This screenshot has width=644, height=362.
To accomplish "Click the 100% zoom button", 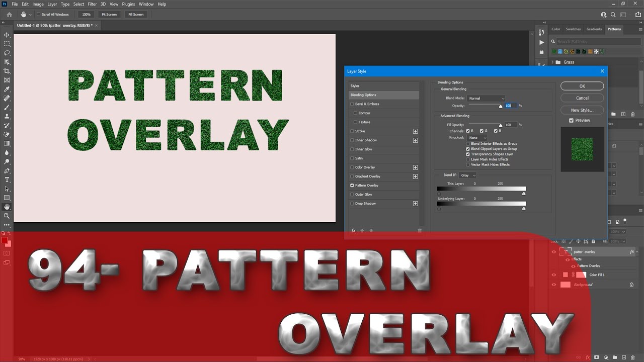I will point(86,15).
